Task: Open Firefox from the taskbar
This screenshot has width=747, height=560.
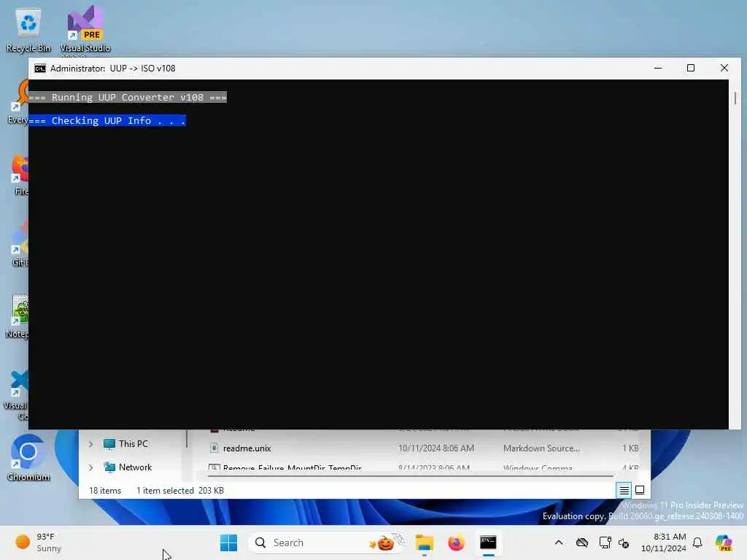Action: point(456,542)
